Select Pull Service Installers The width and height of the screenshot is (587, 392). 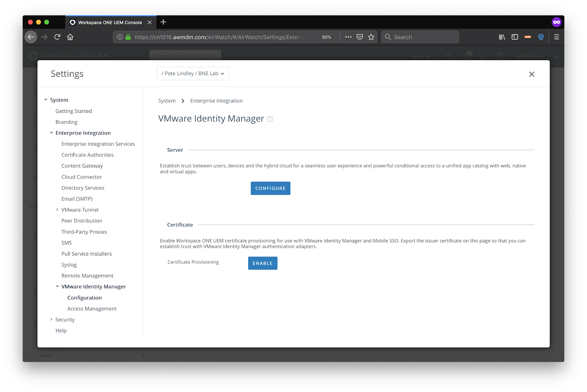click(87, 254)
